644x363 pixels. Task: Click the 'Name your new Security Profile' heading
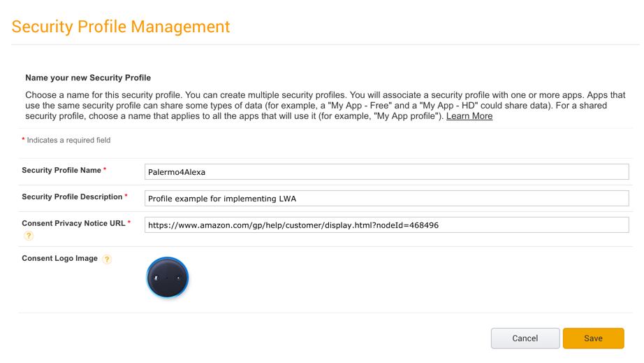pyautogui.click(x=88, y=78)
